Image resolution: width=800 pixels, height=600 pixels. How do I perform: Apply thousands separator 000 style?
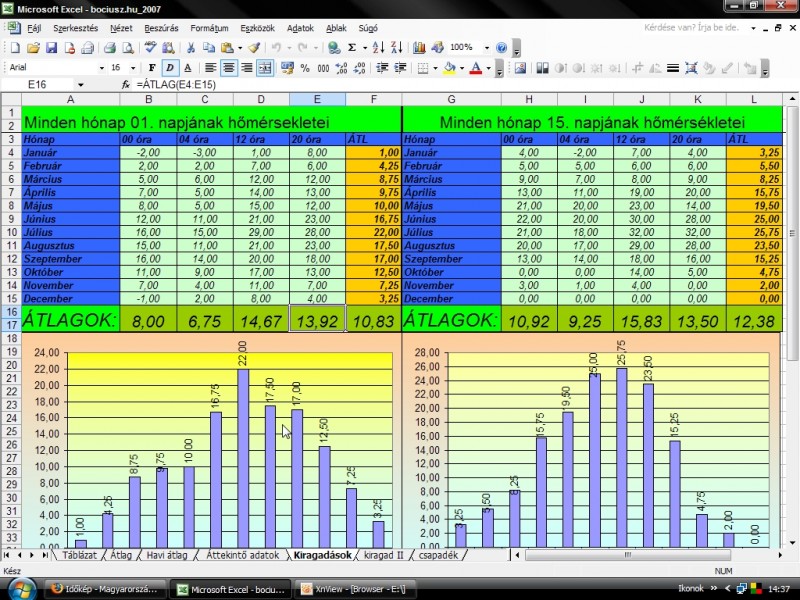click(323, 68)
